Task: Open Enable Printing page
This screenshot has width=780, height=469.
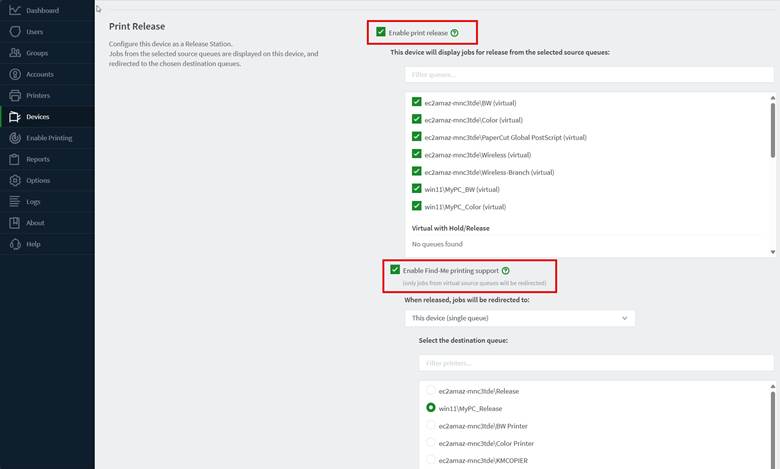Action: pyautogui.click(x=47, y=138)
